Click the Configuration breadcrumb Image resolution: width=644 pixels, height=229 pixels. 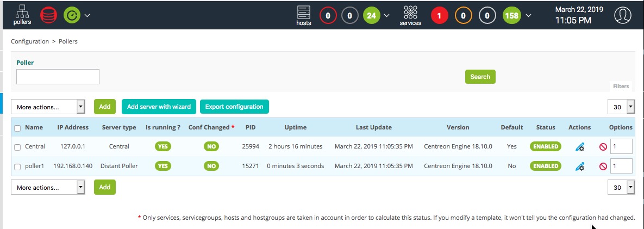click(30, 41)
